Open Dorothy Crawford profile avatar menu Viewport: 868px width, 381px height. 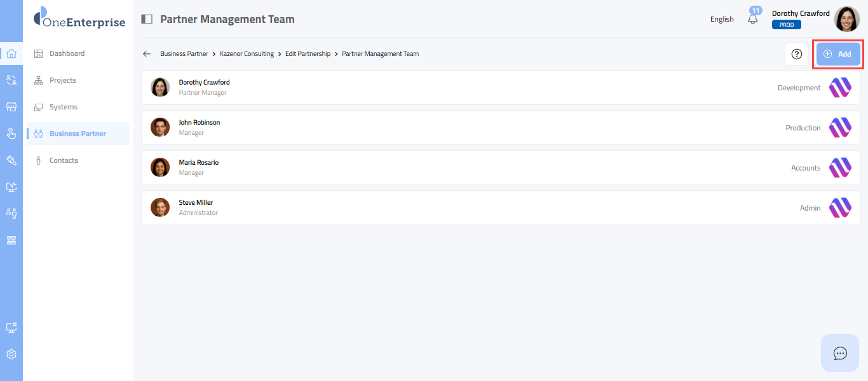pos(846,19)
